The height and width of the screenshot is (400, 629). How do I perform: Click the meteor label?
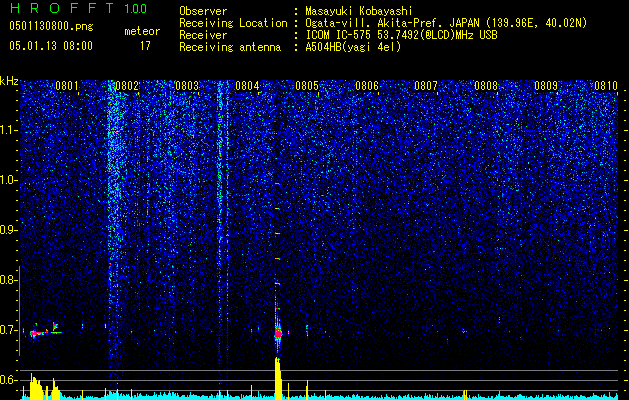coord(142,31)
